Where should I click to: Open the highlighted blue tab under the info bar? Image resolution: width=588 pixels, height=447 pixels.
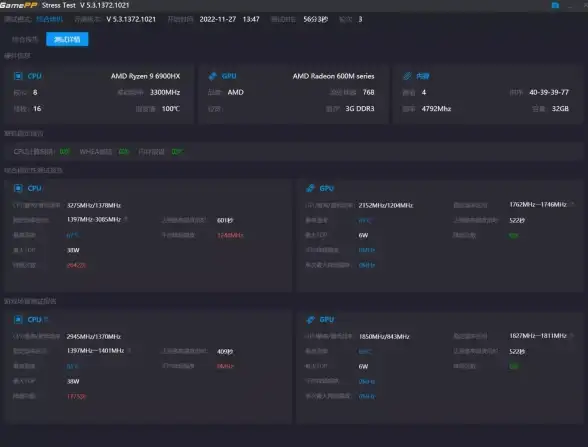pos(67,39)
